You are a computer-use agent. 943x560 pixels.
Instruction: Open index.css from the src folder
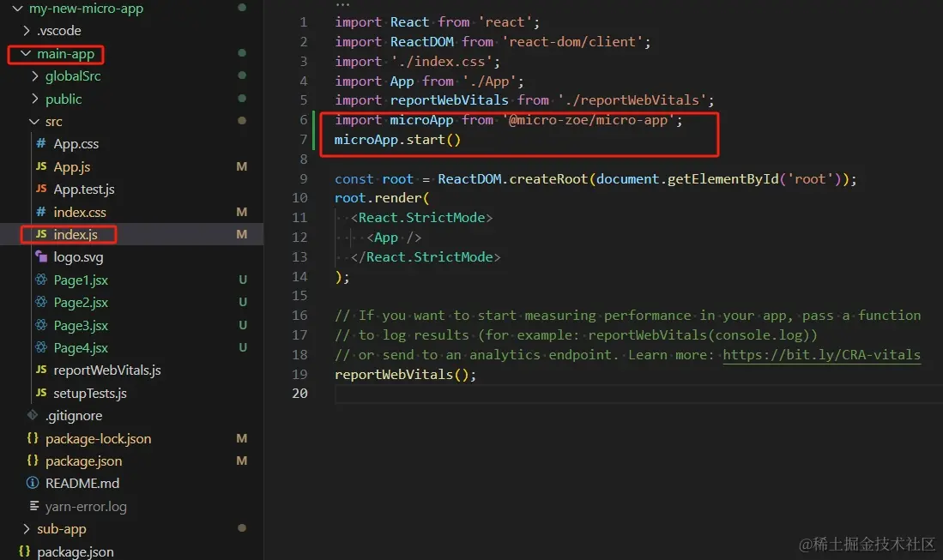coord(80,212)
